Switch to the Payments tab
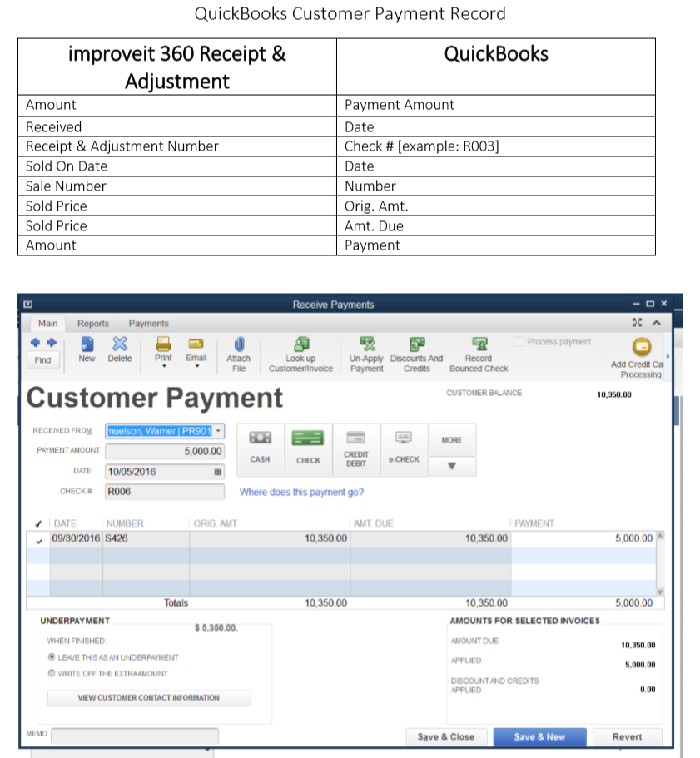The height and width of the screenshot is (758, 700). click(148, 323)
